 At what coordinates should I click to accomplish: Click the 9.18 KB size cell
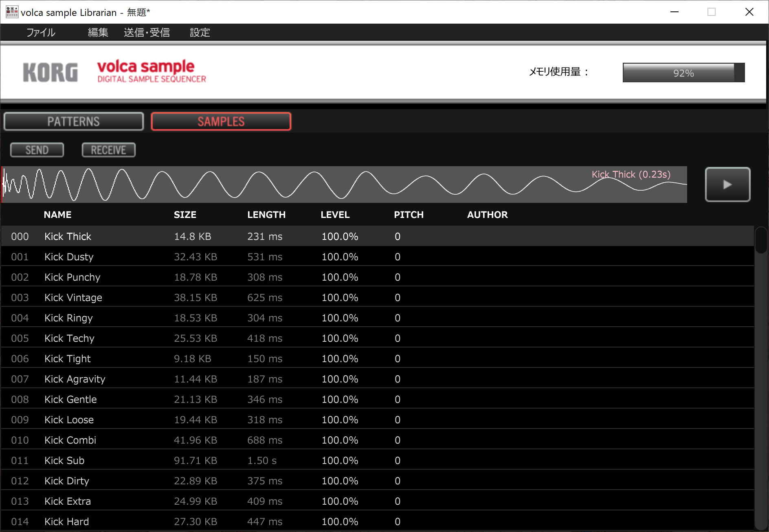coord(193,358)
